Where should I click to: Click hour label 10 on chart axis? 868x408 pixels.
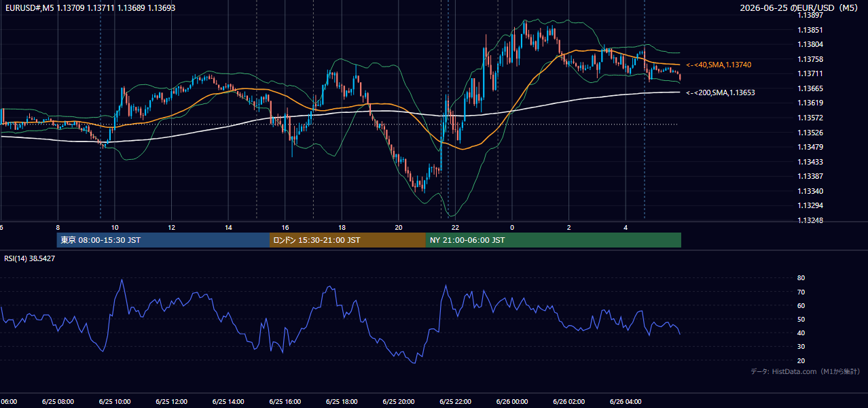[115, 227]
